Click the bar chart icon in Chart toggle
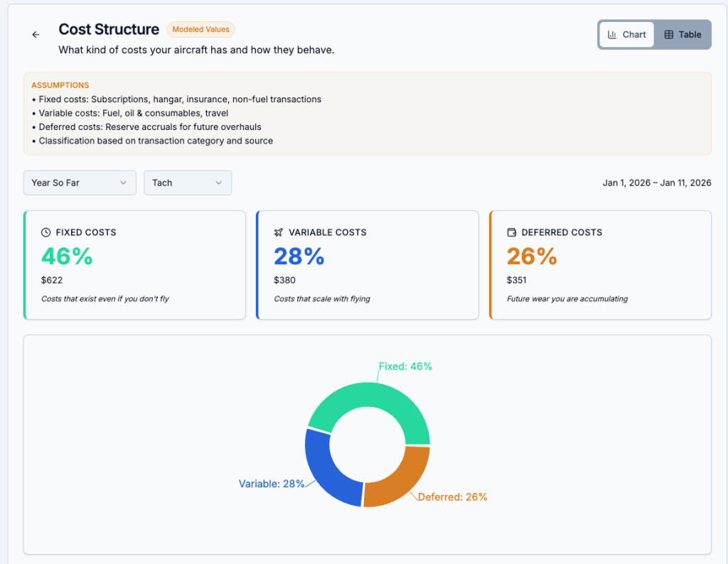The height and width of the screenshot is (564, 728). point(612,35)
